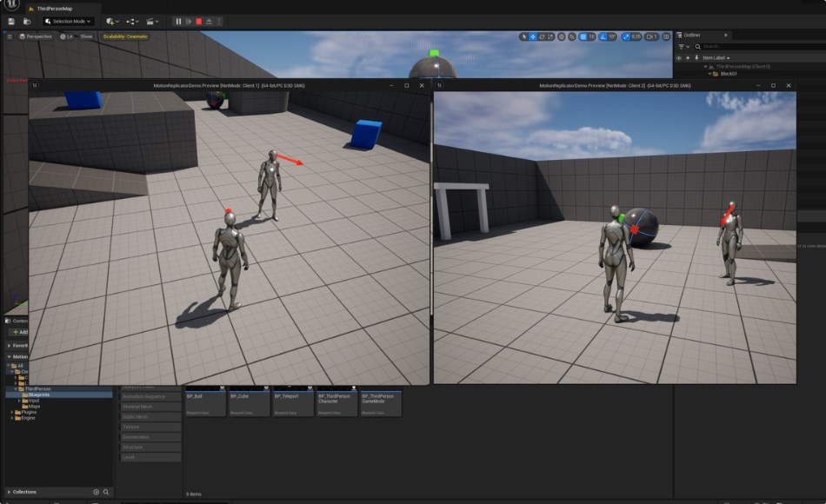Open the Perspective viewport view button

pos(36,36)
